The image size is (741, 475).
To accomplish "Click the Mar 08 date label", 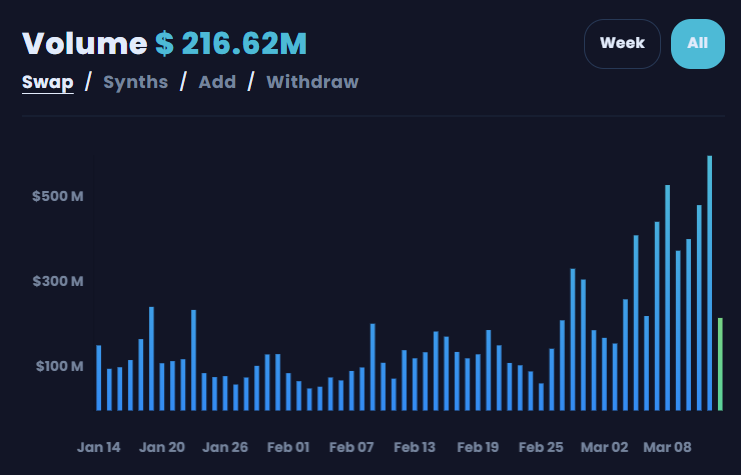I will tap(667, 446).
